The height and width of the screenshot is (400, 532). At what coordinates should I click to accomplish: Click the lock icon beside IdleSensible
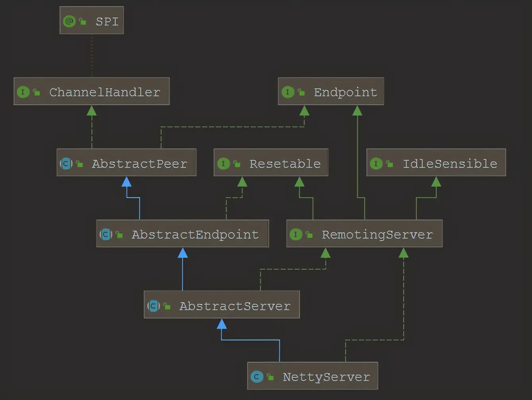[390, 163]
